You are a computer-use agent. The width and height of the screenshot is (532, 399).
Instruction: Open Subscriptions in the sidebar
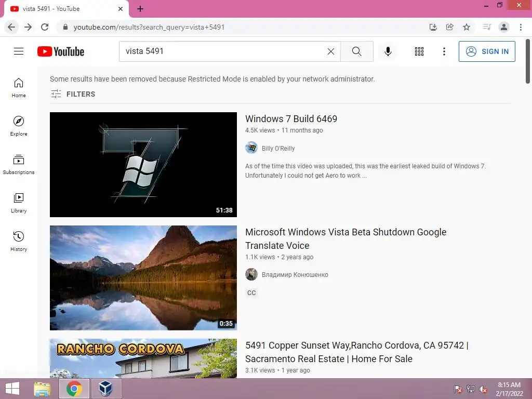(x=19, y=165)
